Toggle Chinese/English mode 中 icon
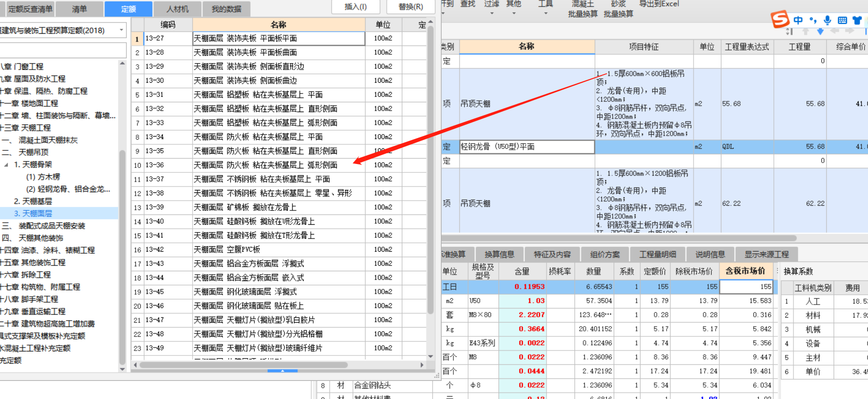868x399 pixels. pyautogui.click(x=798, y=20)
